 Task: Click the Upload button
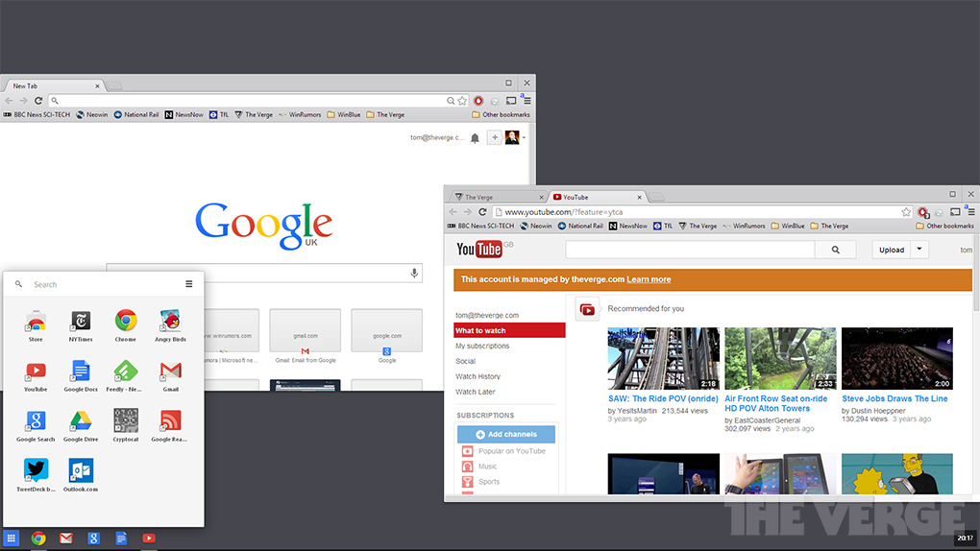(892, 250)
